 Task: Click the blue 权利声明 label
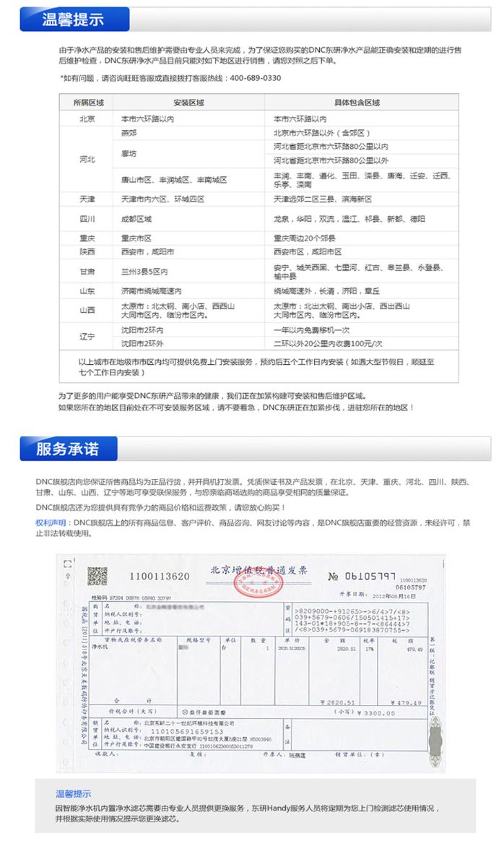(53, 522)
